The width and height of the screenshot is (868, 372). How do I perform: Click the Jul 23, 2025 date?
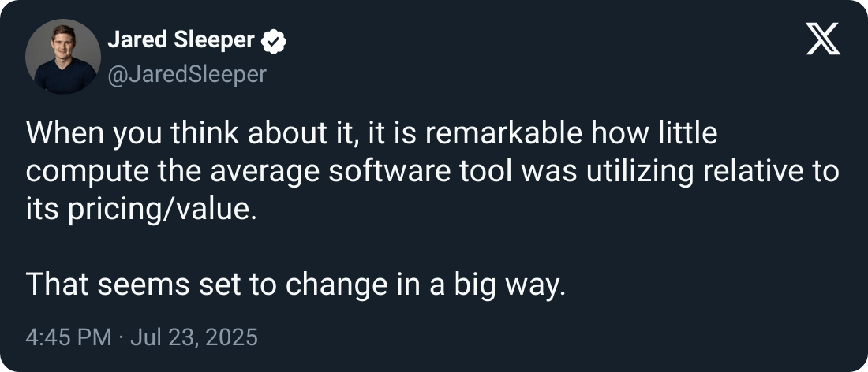194,337
